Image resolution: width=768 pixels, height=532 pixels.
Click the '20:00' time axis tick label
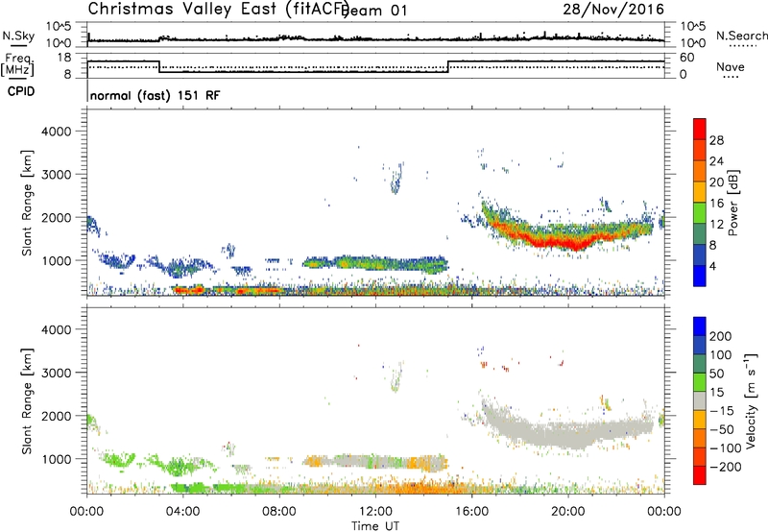[x=567, y=512]
